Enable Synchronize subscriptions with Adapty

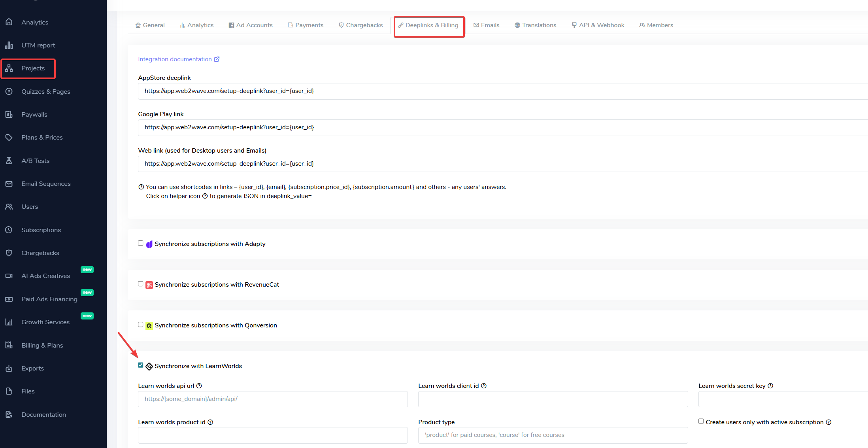[140, 243]
